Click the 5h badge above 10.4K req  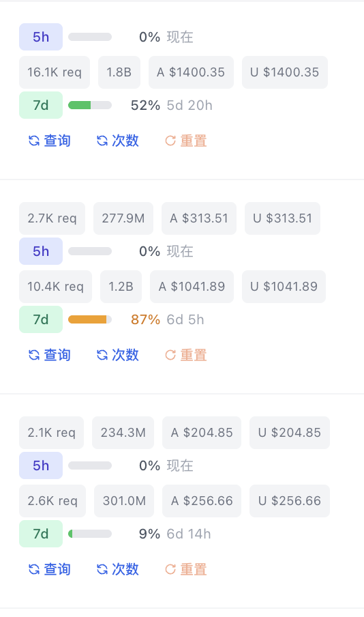click(41, 251)
